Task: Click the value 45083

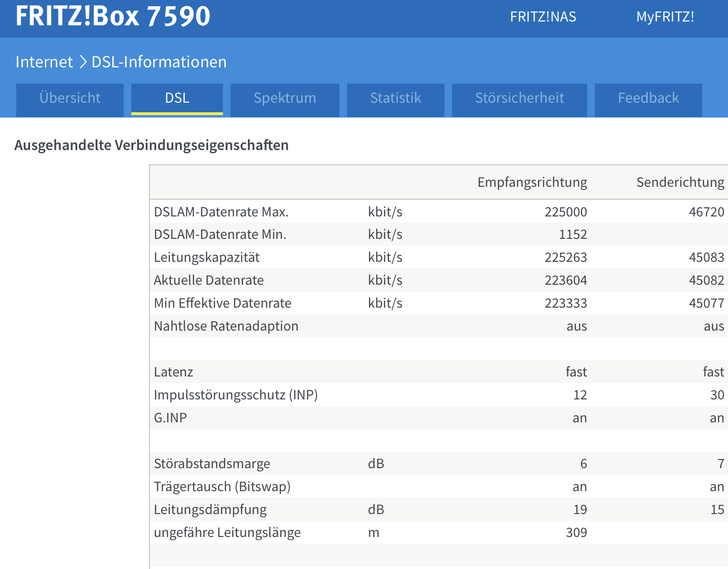Action: pos(707,258)
